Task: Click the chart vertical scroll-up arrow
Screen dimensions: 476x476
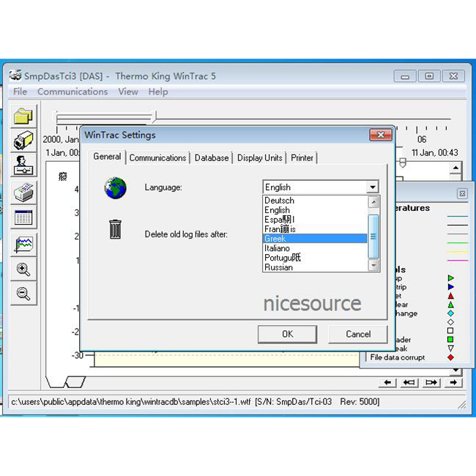Action: (x=455, y=168)
